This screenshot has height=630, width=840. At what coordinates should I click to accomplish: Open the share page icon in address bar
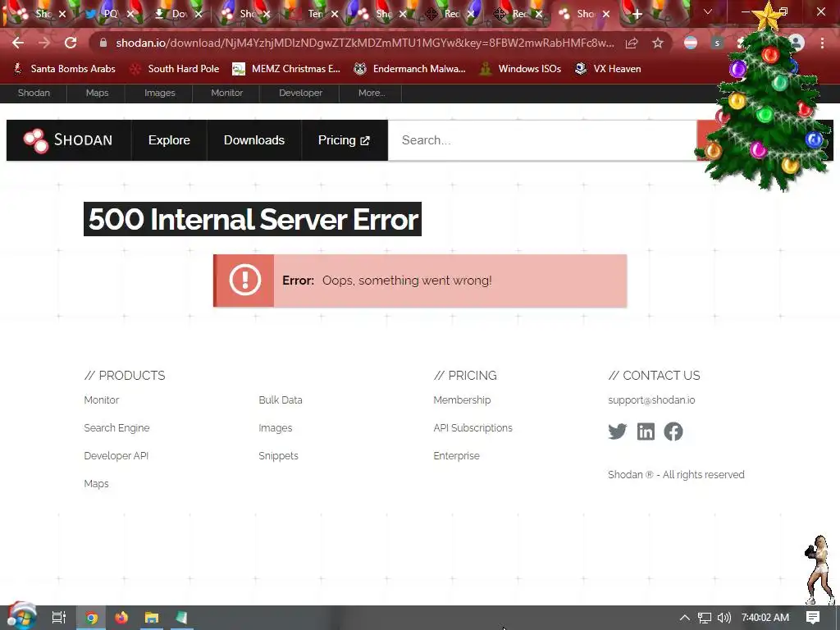click(x=632, y=43)
